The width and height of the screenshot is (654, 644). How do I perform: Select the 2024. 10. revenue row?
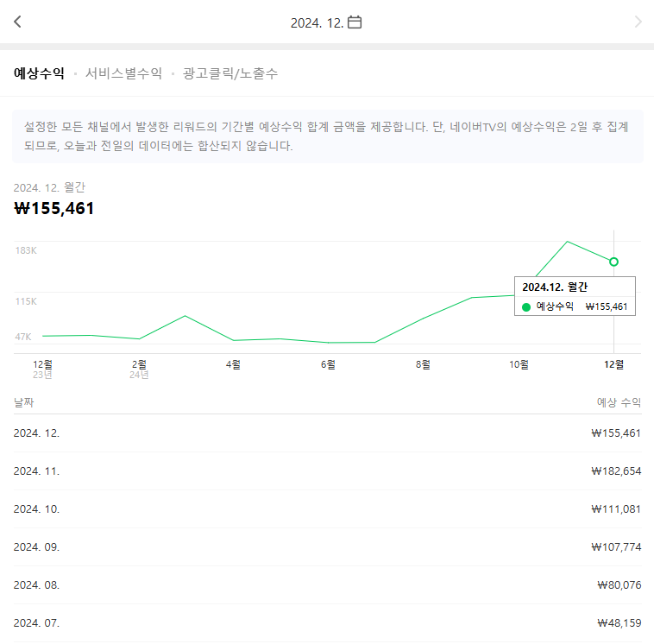(327, 509)
